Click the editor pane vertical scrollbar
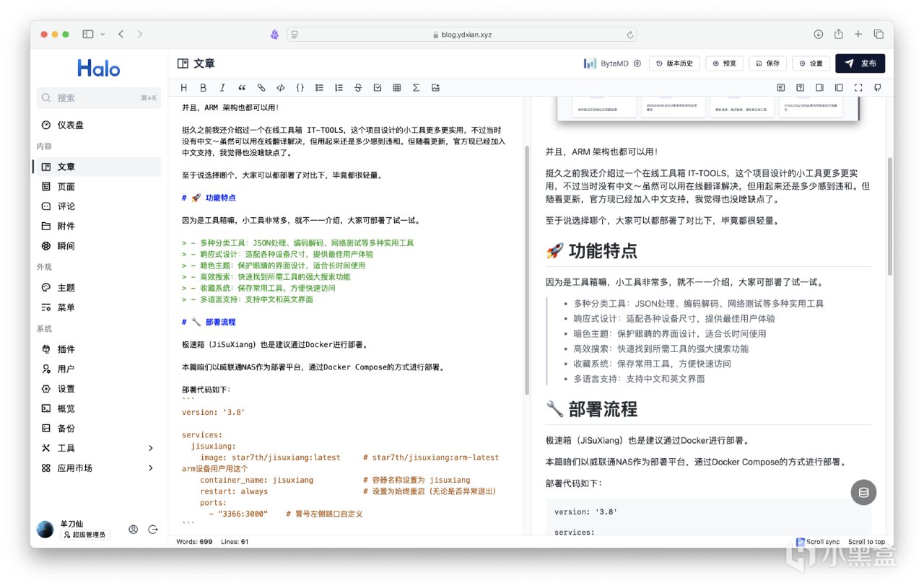The width and height of the screenshot is (924, 588). (x=527, y=269)
